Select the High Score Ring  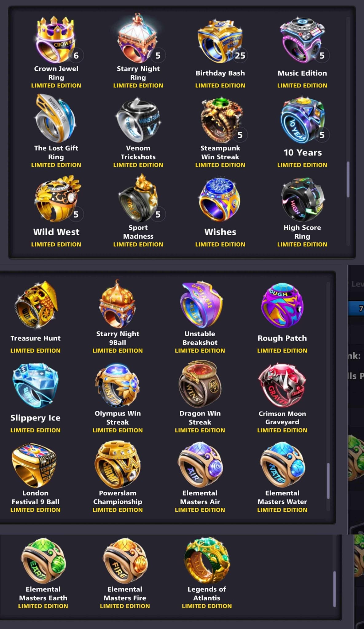click(x=303, y=200)
